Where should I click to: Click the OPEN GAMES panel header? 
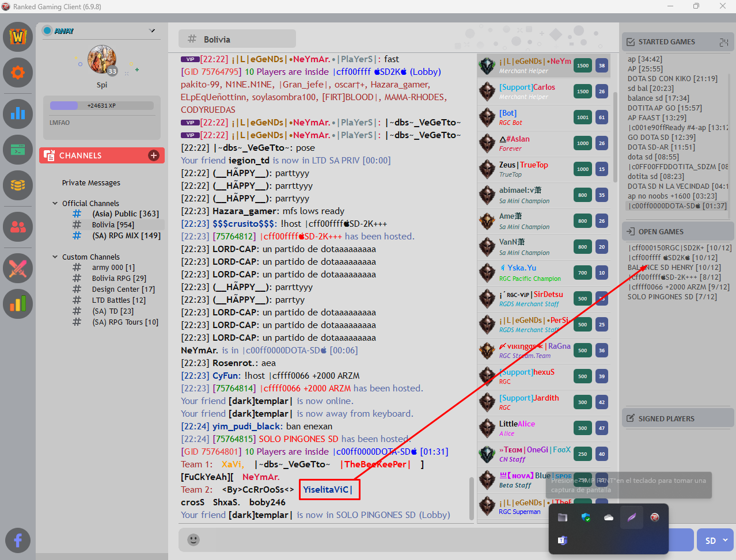tap(678, 231)
